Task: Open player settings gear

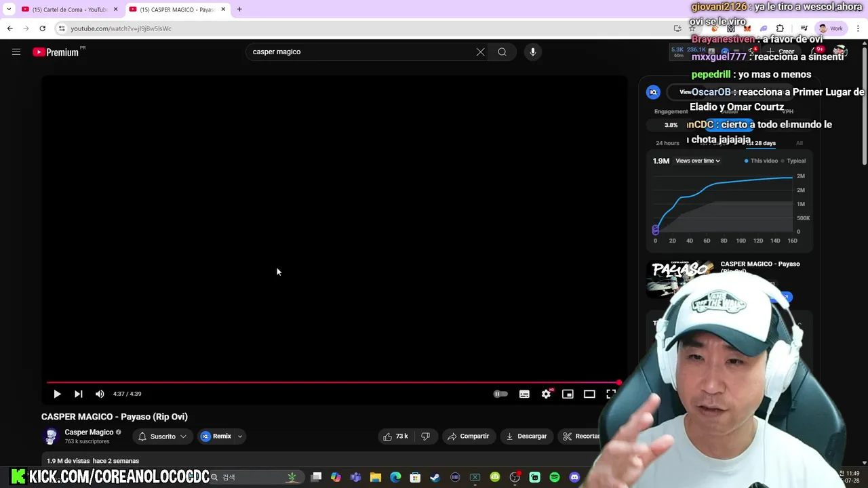Action: coord(546,394)
